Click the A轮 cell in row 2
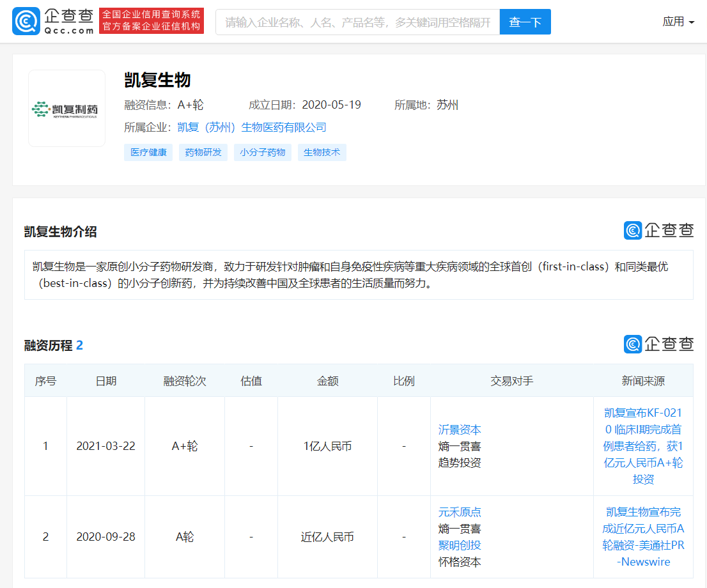The image size is (707, 588). click(184, 537)
